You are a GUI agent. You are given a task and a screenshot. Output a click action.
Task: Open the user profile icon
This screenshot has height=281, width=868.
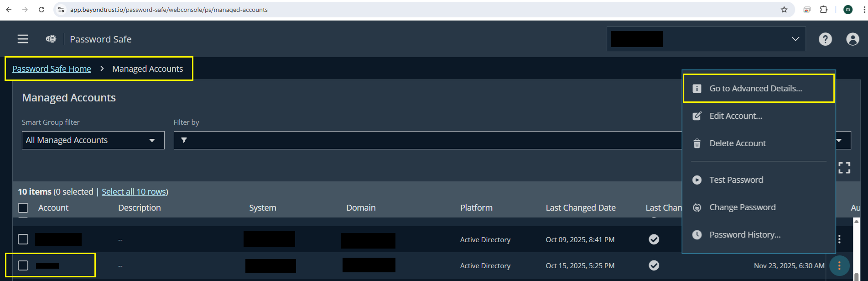(852, 39)
